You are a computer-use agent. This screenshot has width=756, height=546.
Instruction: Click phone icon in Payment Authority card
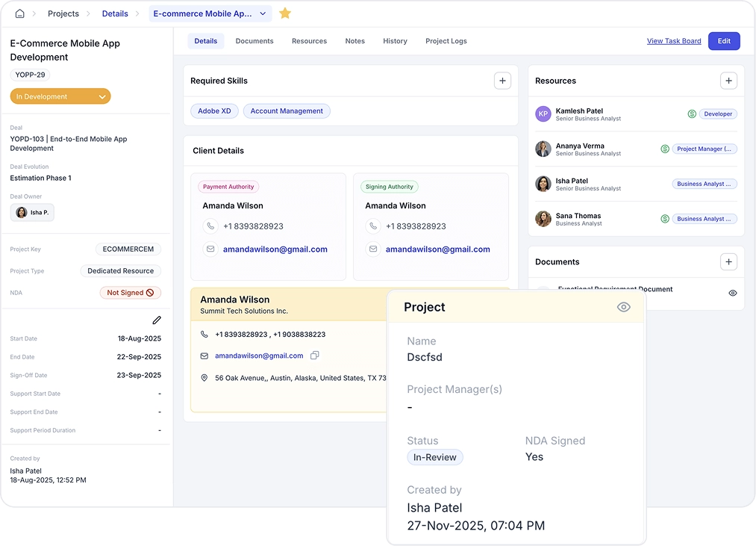(x=210, y=226)
